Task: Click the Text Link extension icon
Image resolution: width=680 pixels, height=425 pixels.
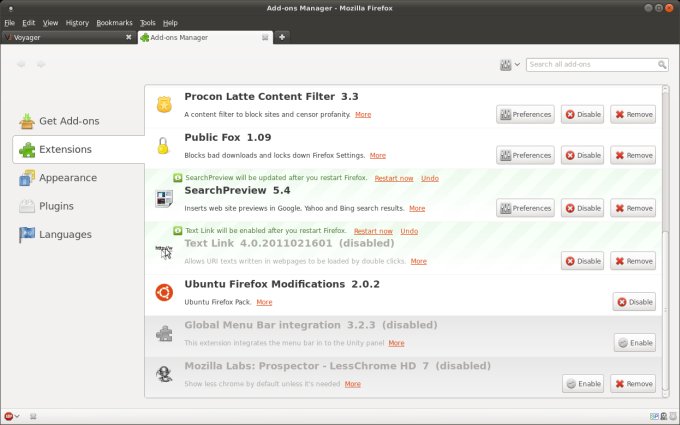Action: click(164, 252)
